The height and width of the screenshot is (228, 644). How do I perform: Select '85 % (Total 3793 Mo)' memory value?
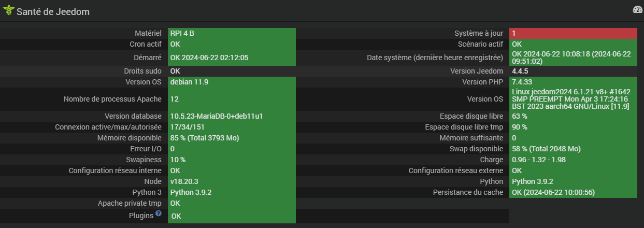(x=205, y=138)
